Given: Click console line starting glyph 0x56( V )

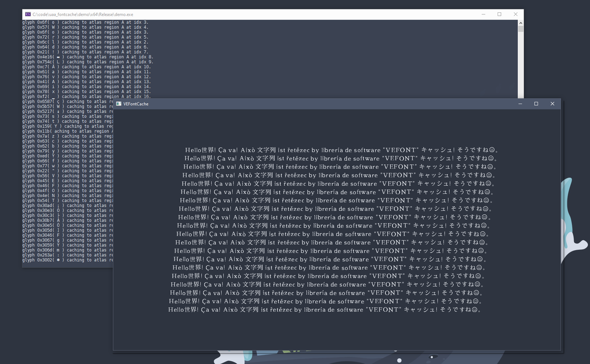Looking at the screenshot, I should tap(68, 176).
